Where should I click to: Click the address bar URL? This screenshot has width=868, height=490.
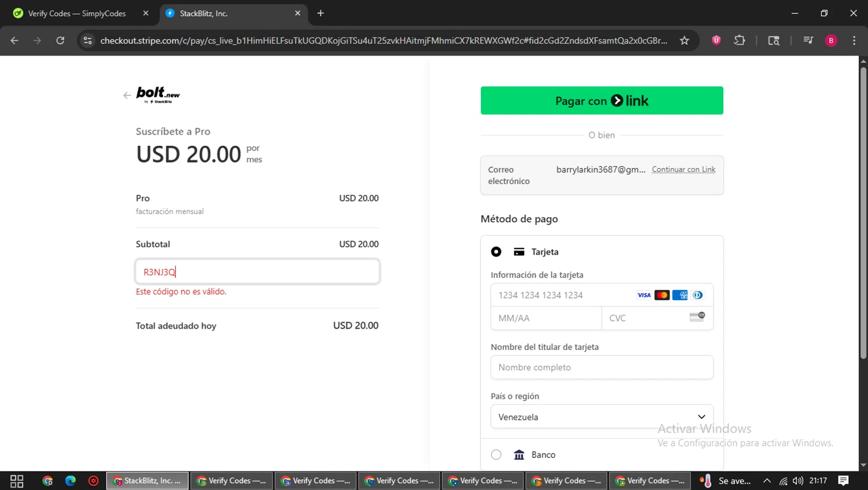click(384, 40)
